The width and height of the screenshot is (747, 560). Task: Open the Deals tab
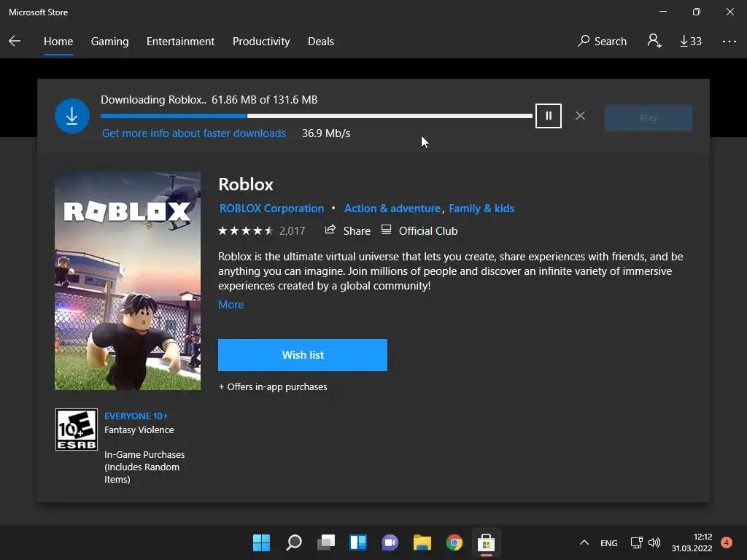pos(321,42)
